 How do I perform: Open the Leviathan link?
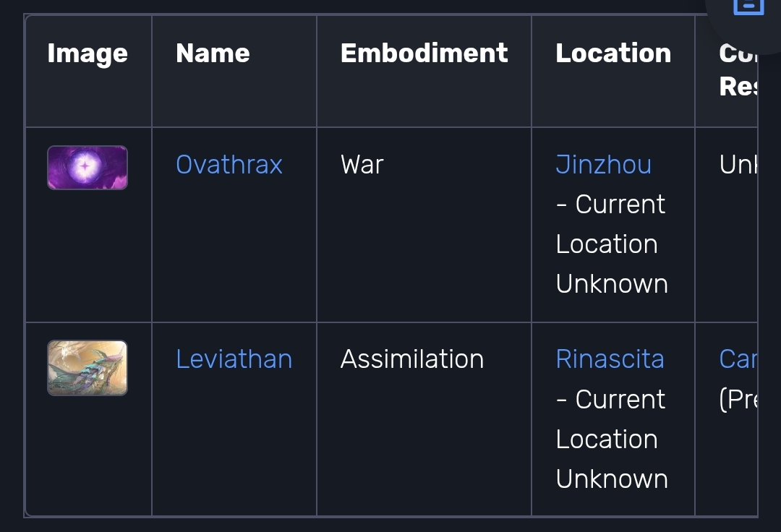coord(234,359)
